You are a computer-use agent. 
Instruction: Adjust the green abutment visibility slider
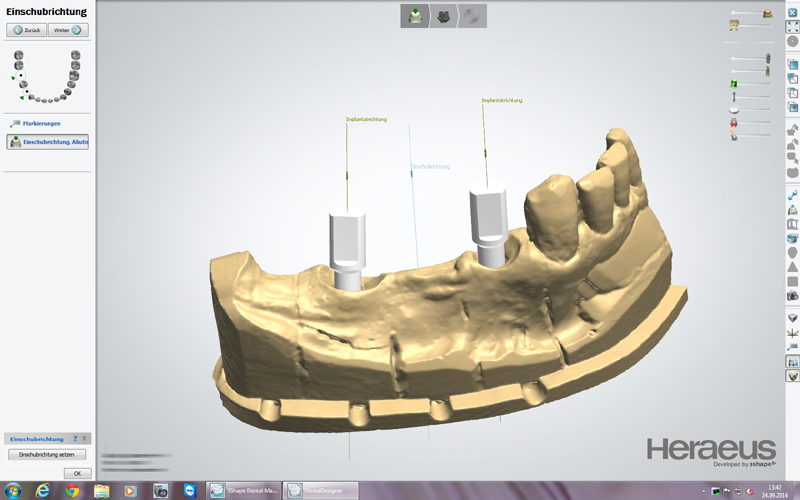[750, 84]
